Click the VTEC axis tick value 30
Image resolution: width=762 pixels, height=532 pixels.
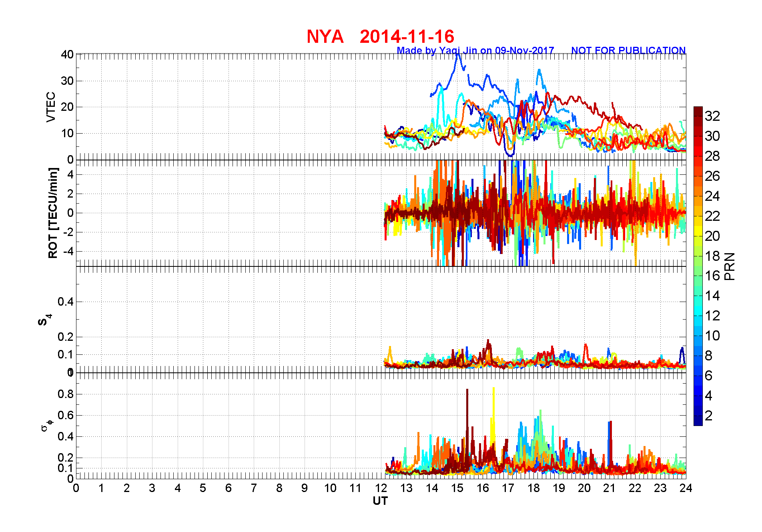click(x=67, y=81)
